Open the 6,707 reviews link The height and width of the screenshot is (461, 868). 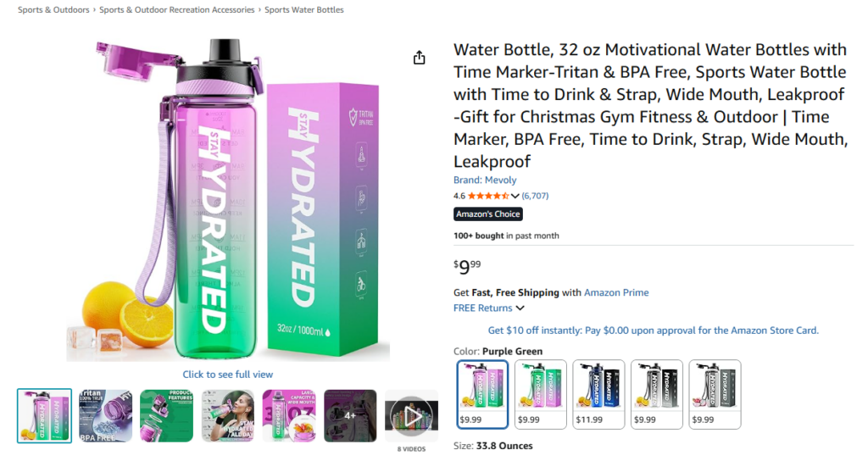click(x=535, y=196)
